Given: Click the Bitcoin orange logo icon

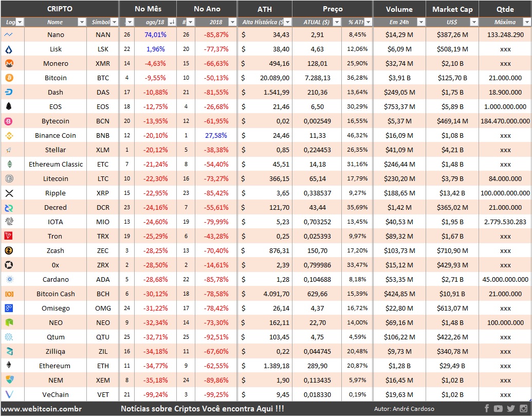Looking at the screenshot, I should tap(9, 78).
